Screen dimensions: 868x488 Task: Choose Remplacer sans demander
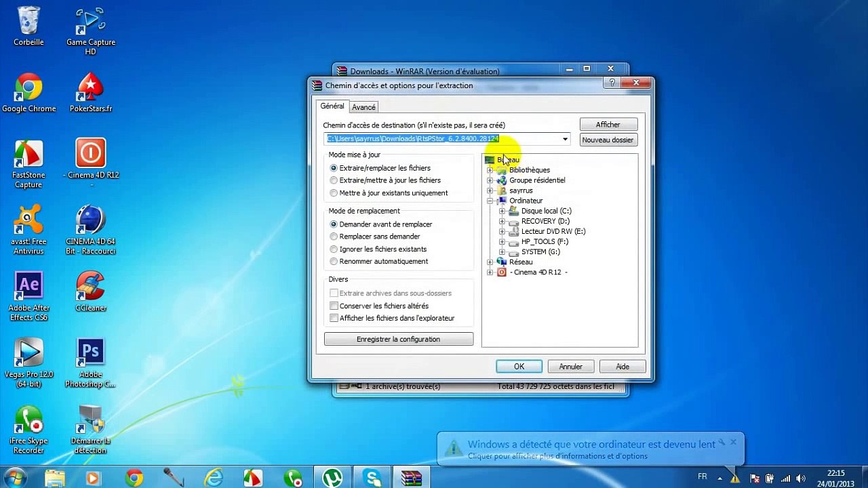pyautogui.click(x=375, y=237)
